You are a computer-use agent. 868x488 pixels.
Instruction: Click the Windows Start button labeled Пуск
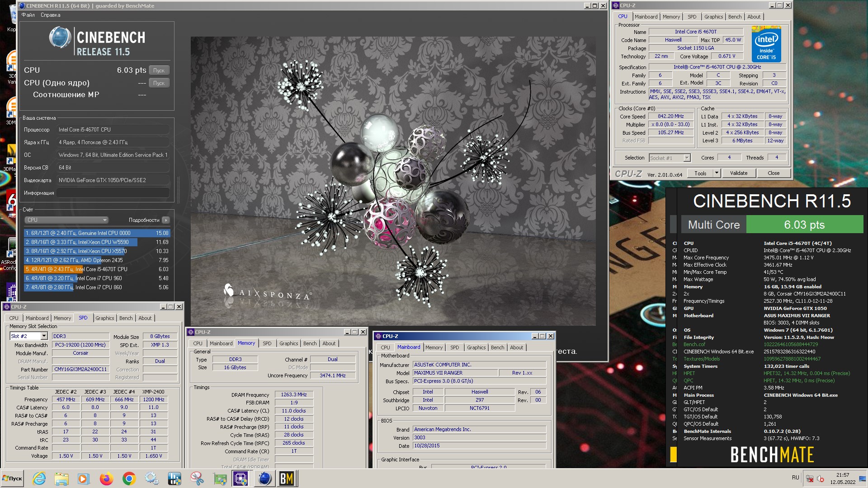(x=13, y=478)
